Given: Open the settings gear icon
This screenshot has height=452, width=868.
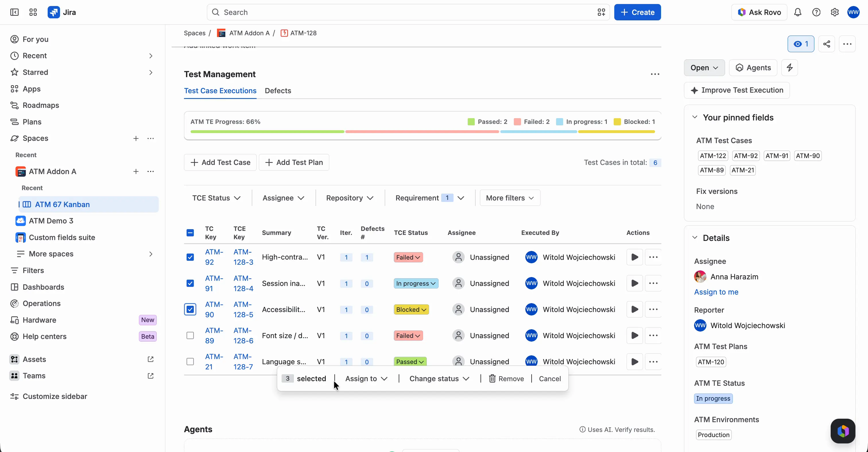Looking at the screenshot, I should tap(835, 12).
